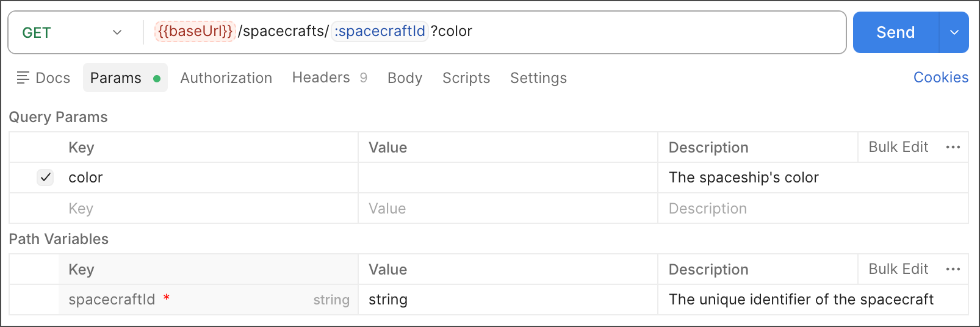This screenshot has height=327, width=980.
Task: Open Query Params more options ellipsis
Action: 953,147
